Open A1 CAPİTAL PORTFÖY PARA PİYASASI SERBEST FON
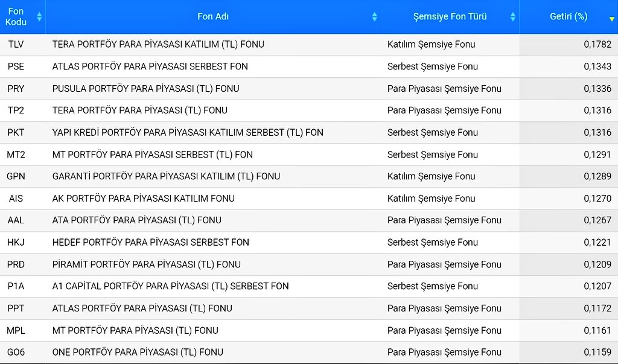This screenshot has height=364, width=618. click(170, 286)
